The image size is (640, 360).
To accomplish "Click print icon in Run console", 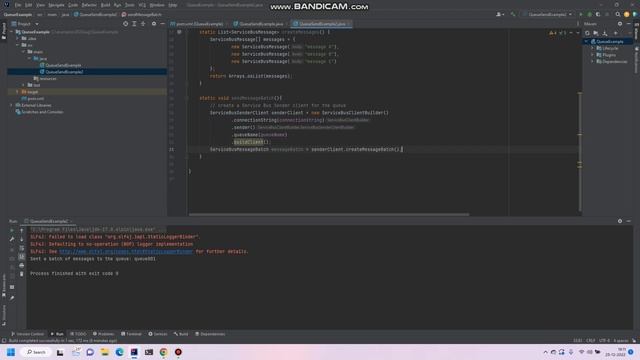I will (22, 265).
